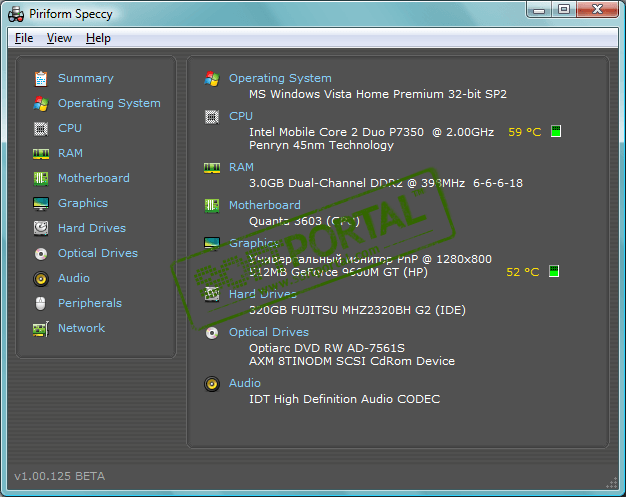
Task: Click monitor icon beside Graphics summary heading
Action: point(212,243)
